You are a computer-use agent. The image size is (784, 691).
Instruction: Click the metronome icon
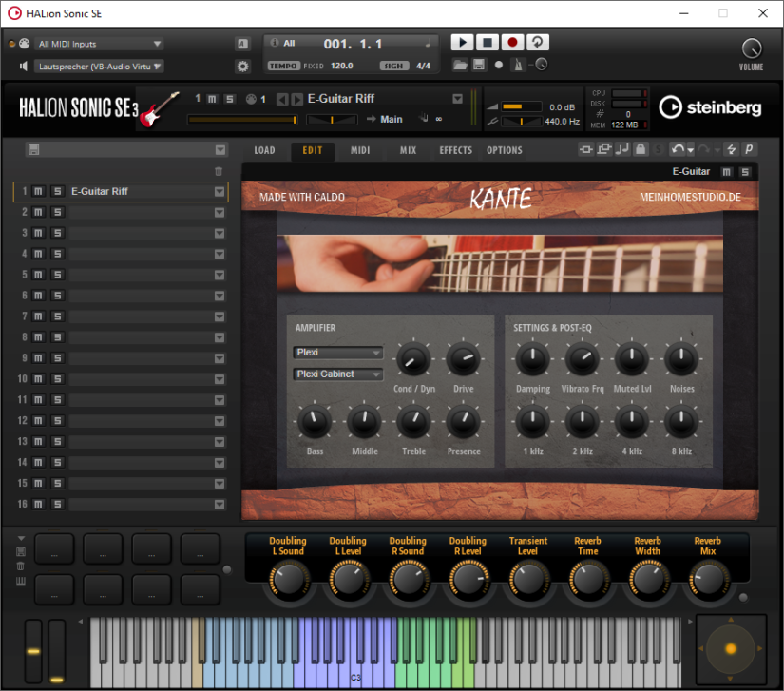[519, 66]
